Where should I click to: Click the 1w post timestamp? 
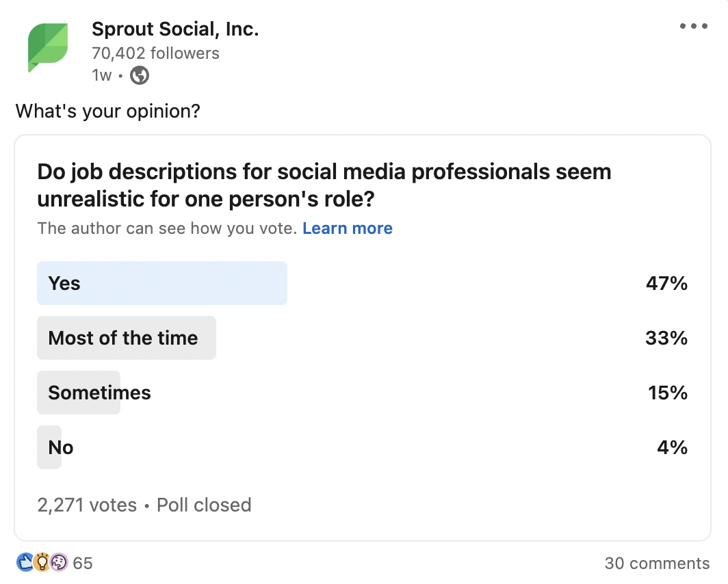click(101, 75)
